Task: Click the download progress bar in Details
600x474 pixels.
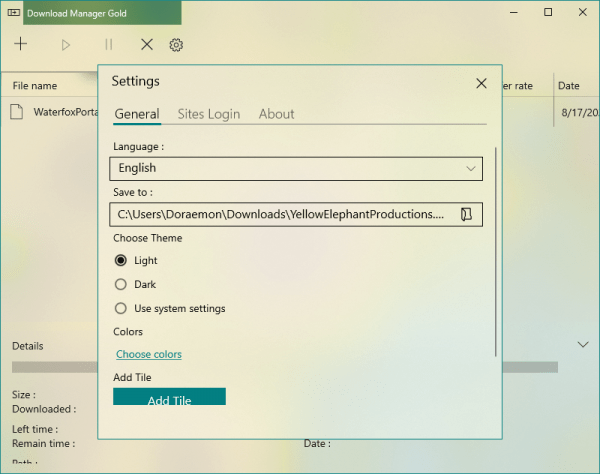Action: click(285, 367)
